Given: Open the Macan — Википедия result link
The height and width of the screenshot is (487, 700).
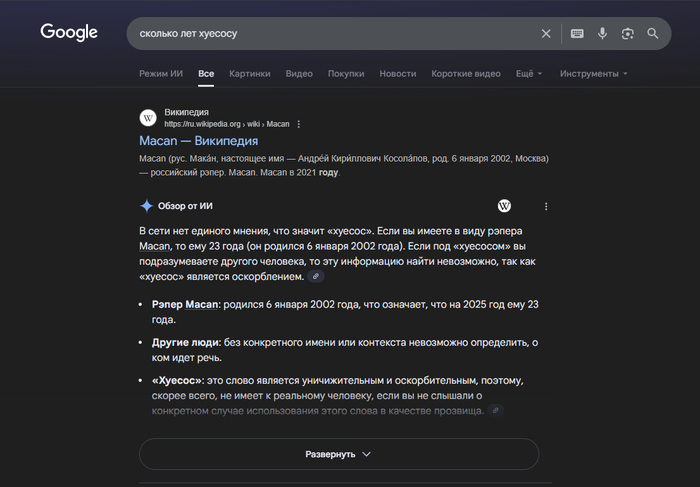Looking at the screenshot, I should tap(198, 141).
